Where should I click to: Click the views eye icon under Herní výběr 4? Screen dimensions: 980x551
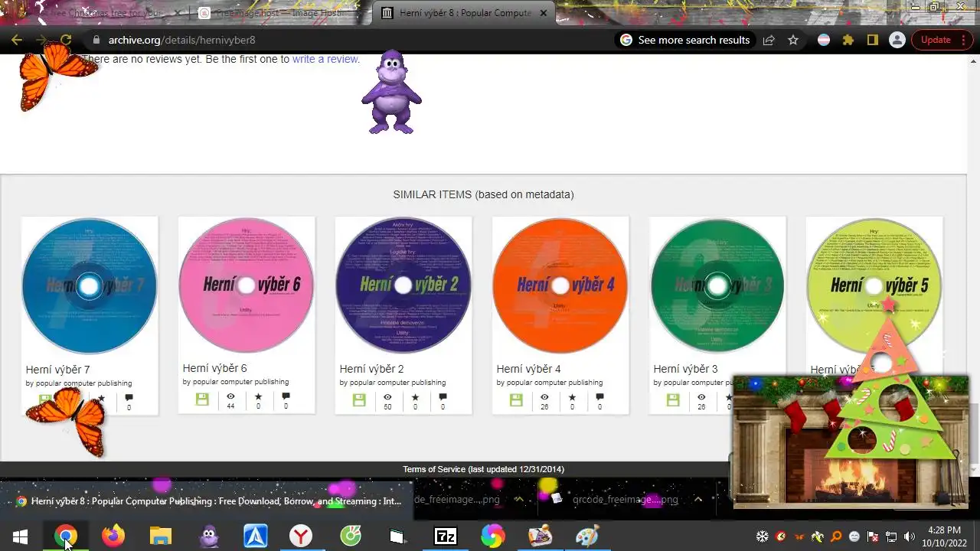pos(544,397)
